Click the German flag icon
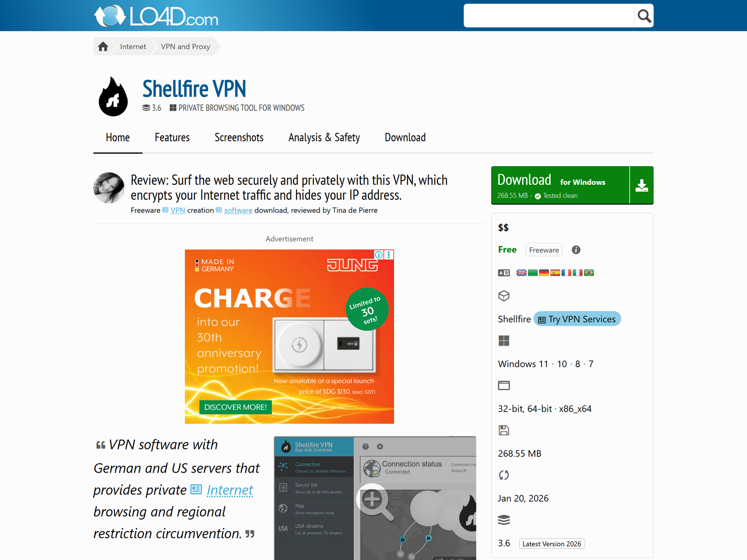Viewport: 747px width, 560px height. pyautogui.click(x=544, y=273)
